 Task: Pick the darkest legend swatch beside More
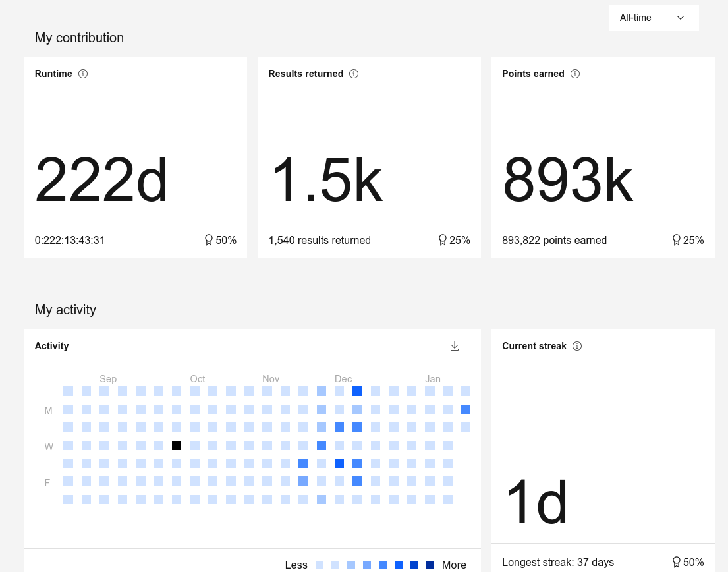[430, 565]
